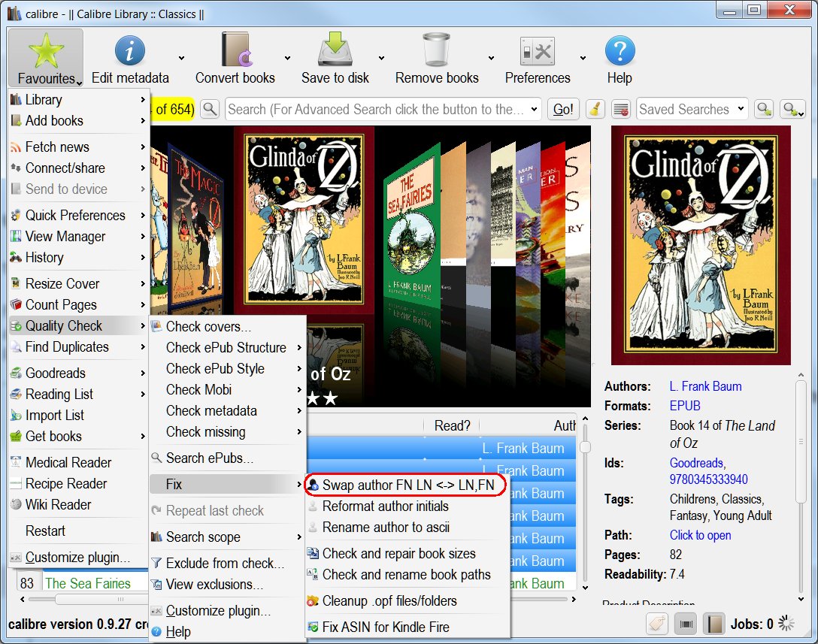Toggle search highlight list icon
The image size is (818, 644).
tap(621, 109)
